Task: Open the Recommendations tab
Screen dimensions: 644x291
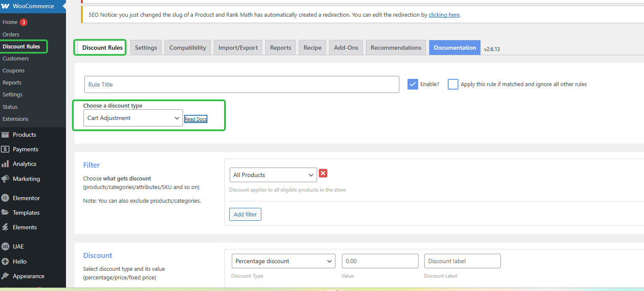Action: [395, 47]
